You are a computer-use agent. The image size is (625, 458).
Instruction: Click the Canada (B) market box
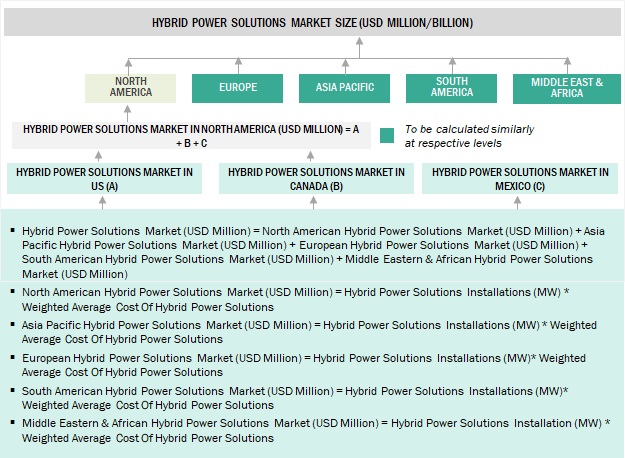[316, 179]
